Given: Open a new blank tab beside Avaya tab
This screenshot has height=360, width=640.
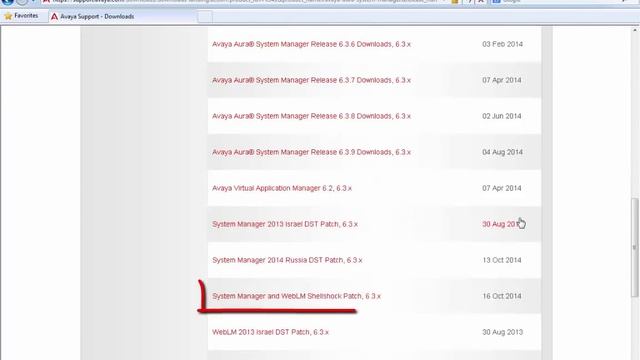Looking at the screenshot, I should (205, 17).
